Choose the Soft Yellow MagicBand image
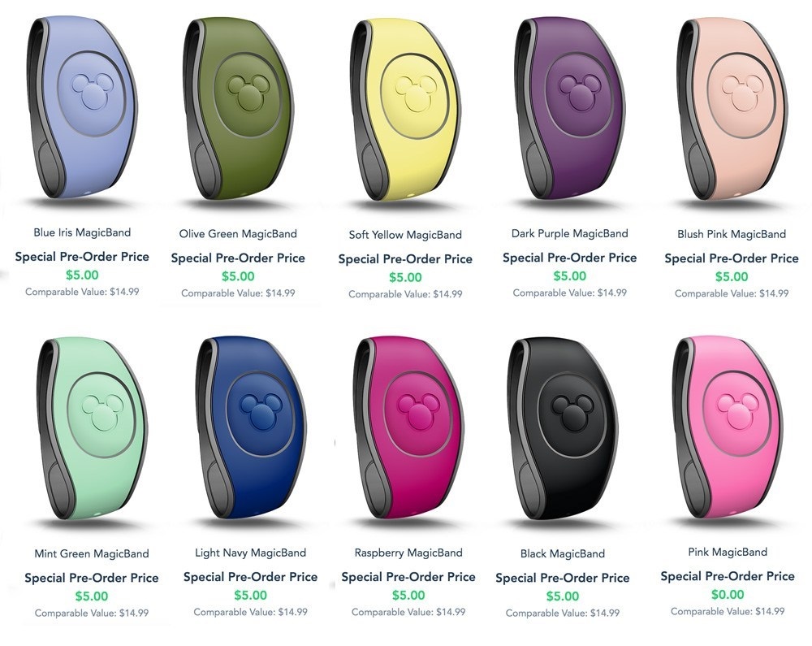This screenshot has height=646, width=812. (405, 110)
